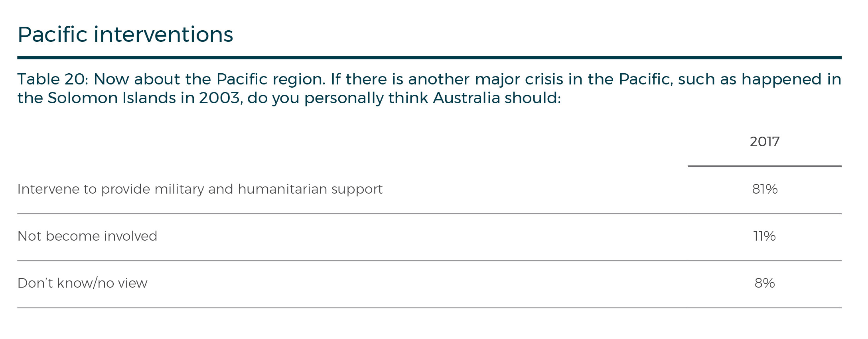The height and width of the screenshot is (339, 868).
Task: Select the 11% value cell
Action: [764, 236]
